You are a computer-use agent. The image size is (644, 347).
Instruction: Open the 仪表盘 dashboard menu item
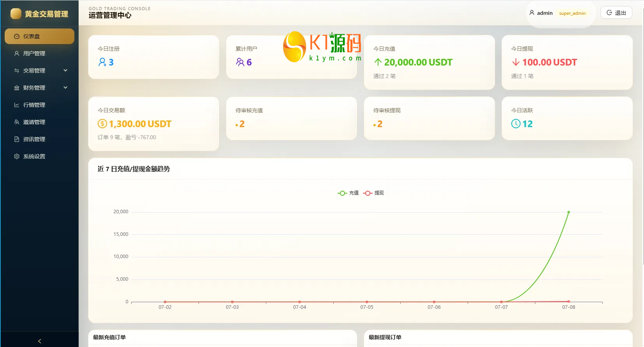click(x=39, y=36)
